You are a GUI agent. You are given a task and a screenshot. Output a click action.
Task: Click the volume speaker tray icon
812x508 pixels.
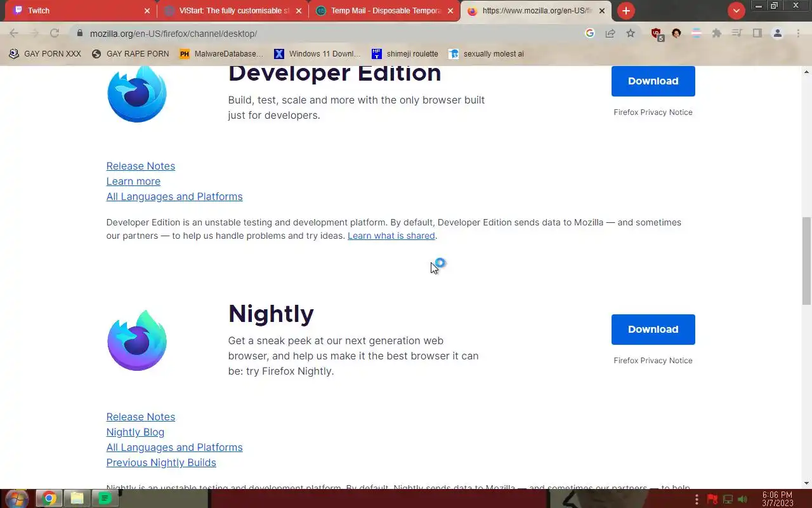743,499
